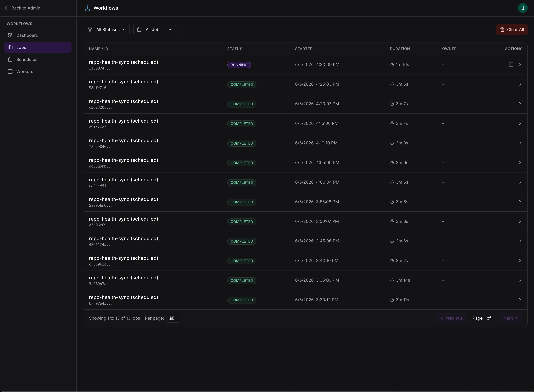This screenshot has width=534, height=392.
Task: Click the stopwatch icon next to 3m 14s duration
Action: tap(392, 280)
